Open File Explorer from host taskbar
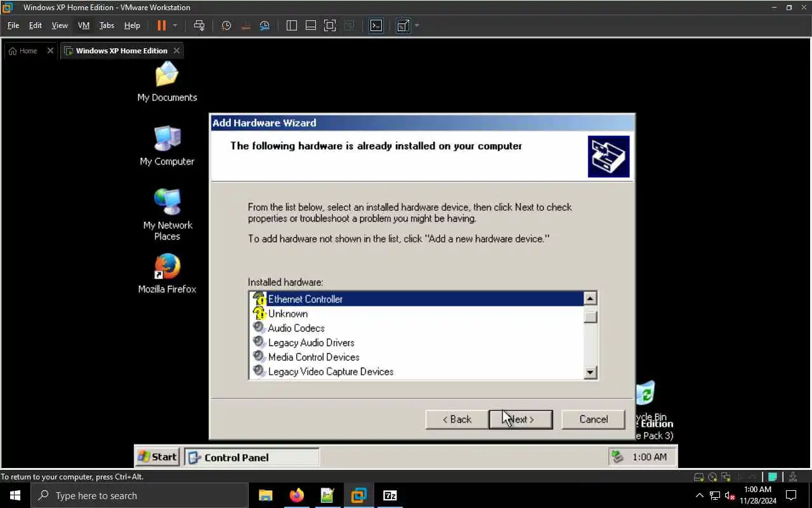 pos(265,495)
